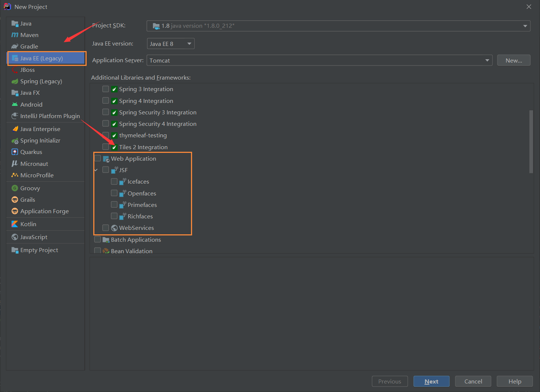
Task: Enable the Web Application checkbox
Action: click(x=98, y=158)
